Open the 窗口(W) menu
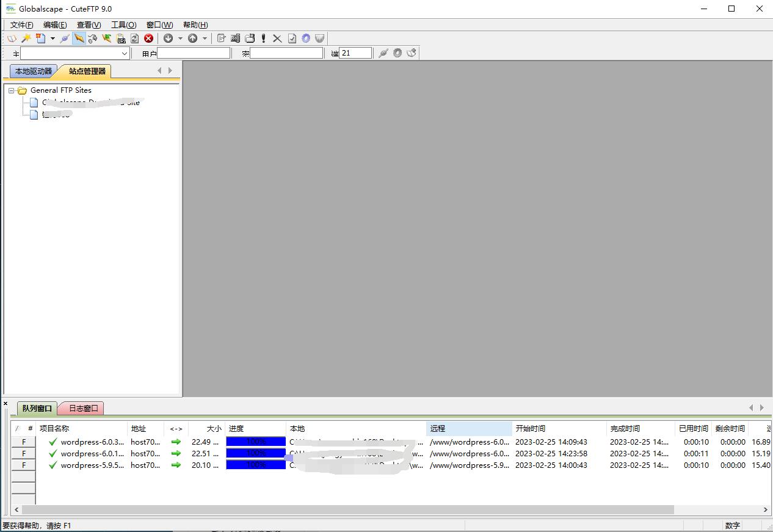Screen dimensions: 773x532 (x=159, y=25)
